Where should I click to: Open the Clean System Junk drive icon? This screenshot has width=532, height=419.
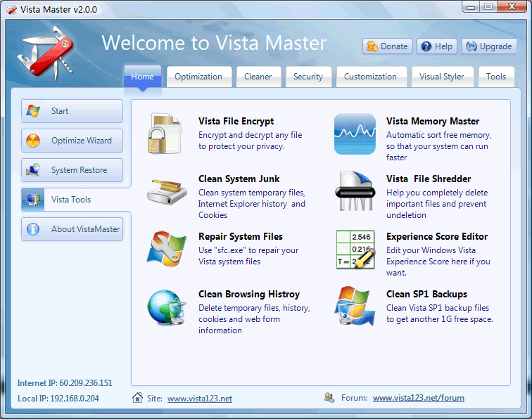coord(167,192)
